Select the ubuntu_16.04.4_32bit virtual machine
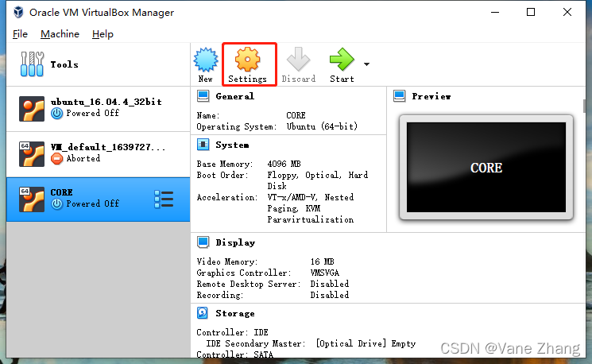Screen dimensions: 592x364 coord(99,109)
